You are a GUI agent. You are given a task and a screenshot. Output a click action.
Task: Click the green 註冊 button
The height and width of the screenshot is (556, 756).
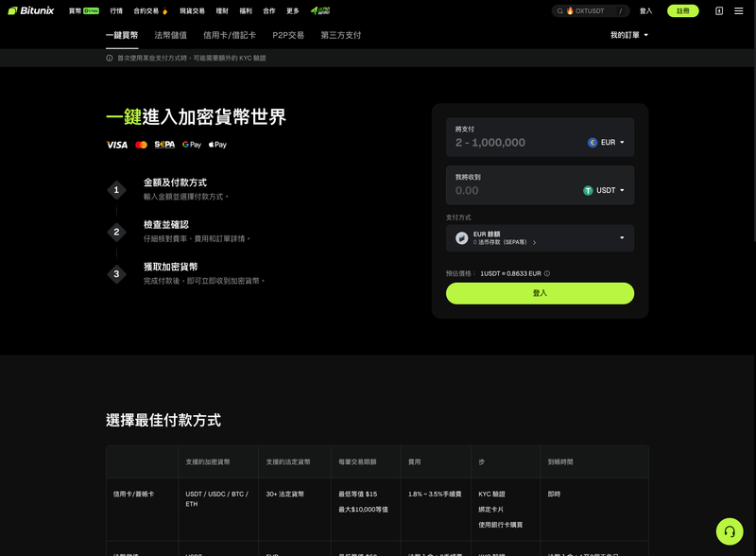(x=682, y=10)
